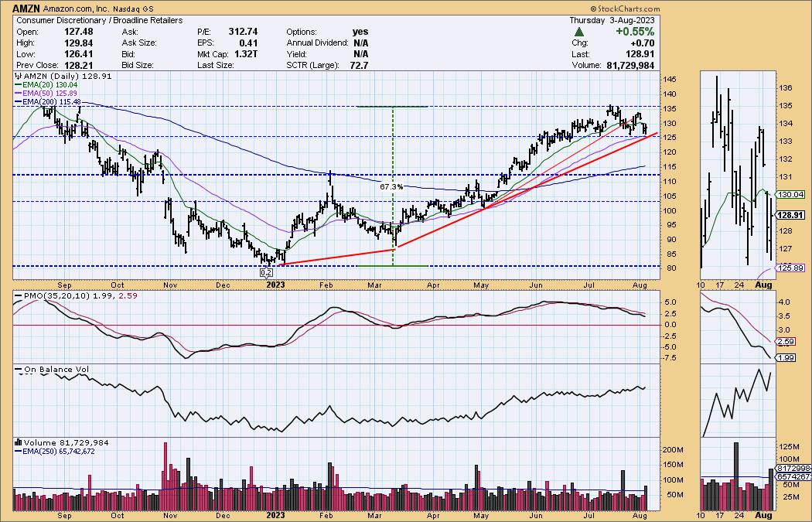Click the Ask Size label
The height and width of the screenshot is (522, 812).
[x=138, y=43]
